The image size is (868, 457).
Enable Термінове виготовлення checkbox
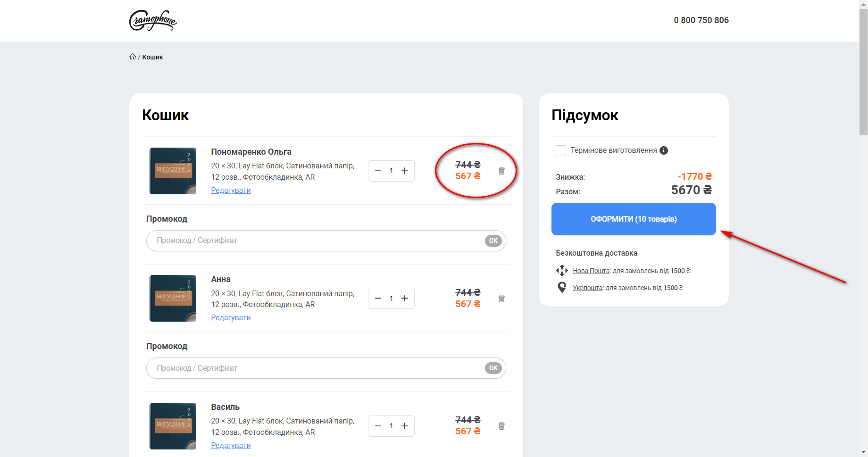click(561, 150)
